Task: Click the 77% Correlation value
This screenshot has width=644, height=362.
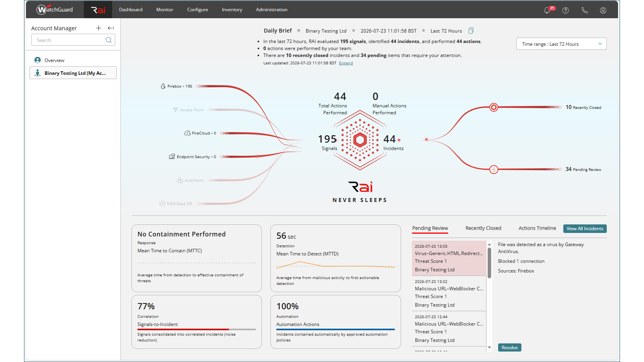Action: coord(146,306)
